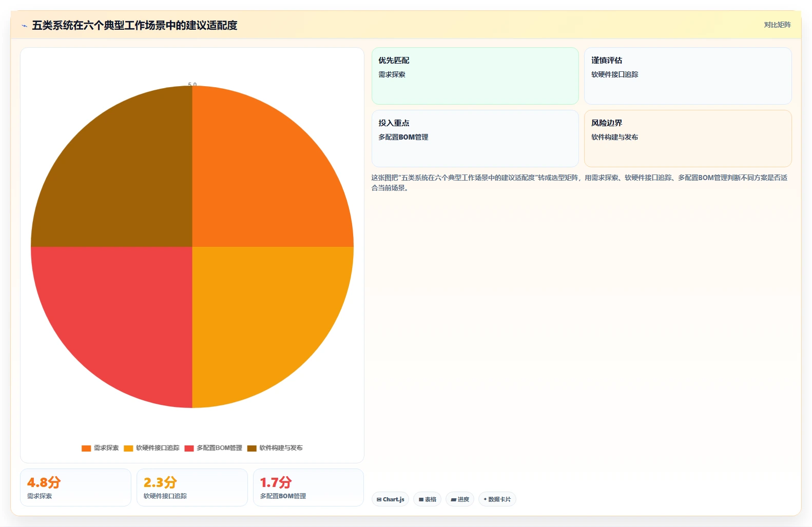Click the 进度 tag chip
The height and width of the screenshot is (527, 812).
pos(460,499)
